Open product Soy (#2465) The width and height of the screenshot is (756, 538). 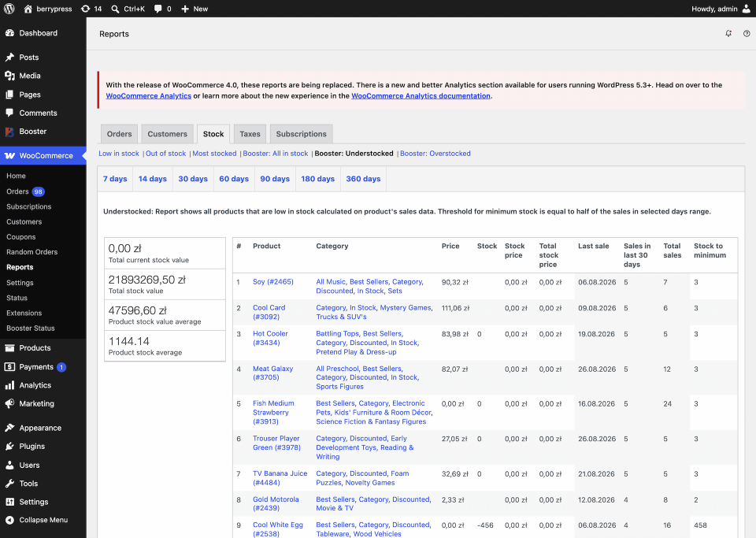pos(273,281)
